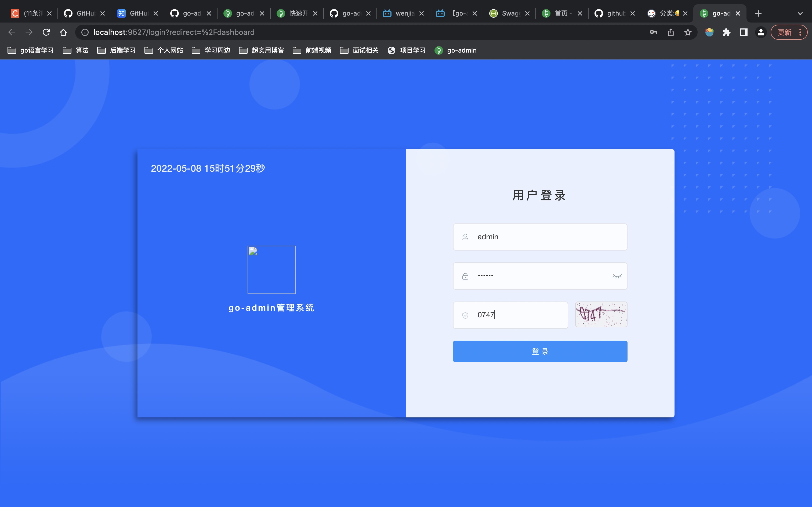The width and height of the screenshot is (812, 507).
Task: Click the captcha image to refresh it
Action: click(x=600, y=314)
